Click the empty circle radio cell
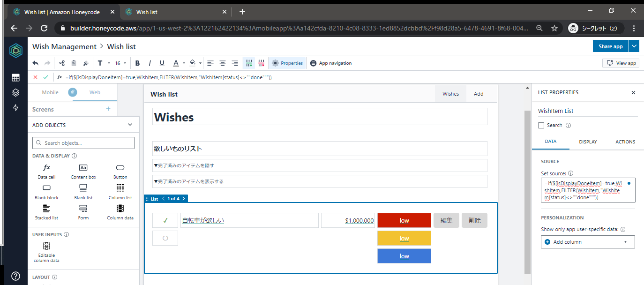 165,238
